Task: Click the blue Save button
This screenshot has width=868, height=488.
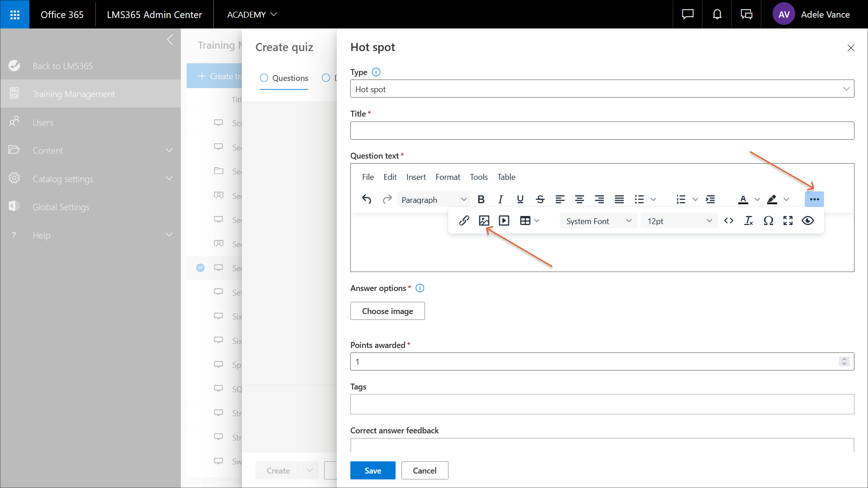Action: pos(373,470)
